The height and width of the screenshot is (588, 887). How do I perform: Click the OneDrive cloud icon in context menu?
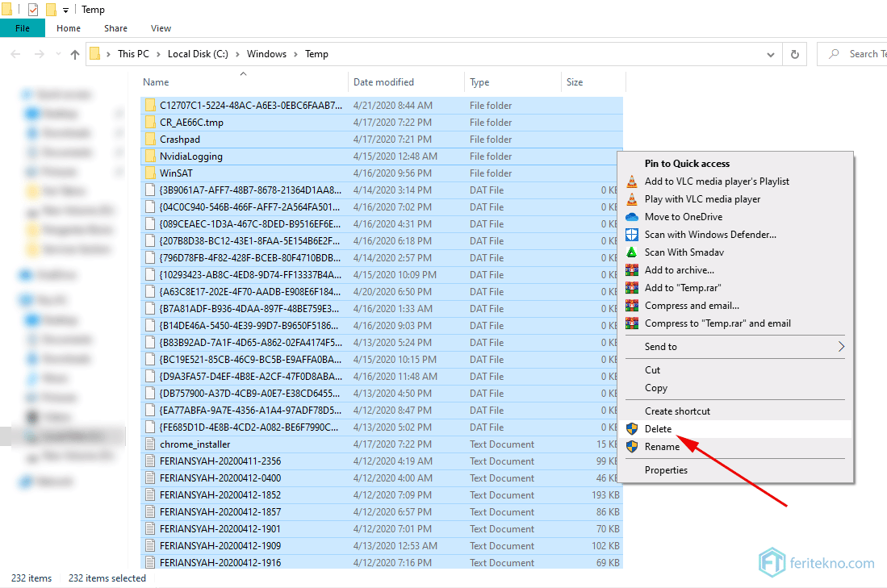tap(632, 217)
